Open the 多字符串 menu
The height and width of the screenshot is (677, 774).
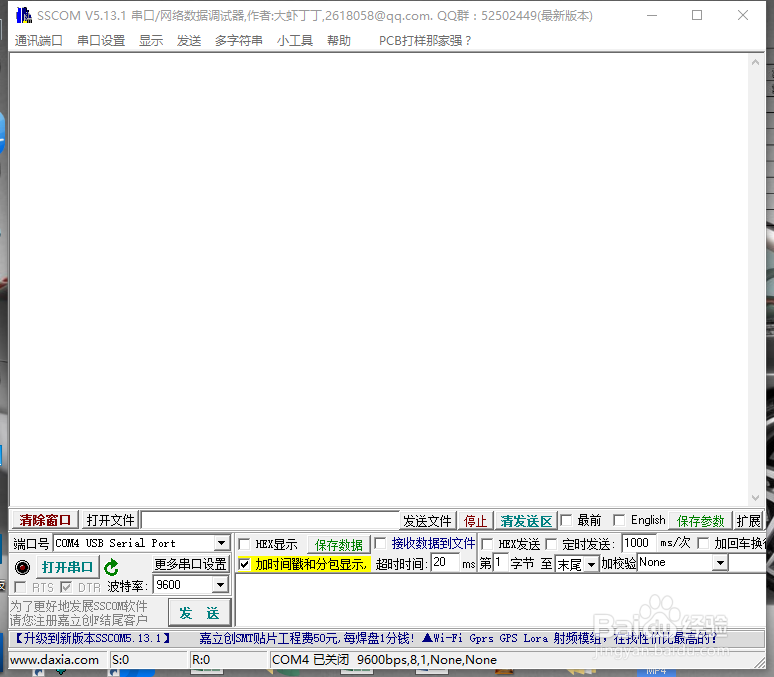click(238, 40)
